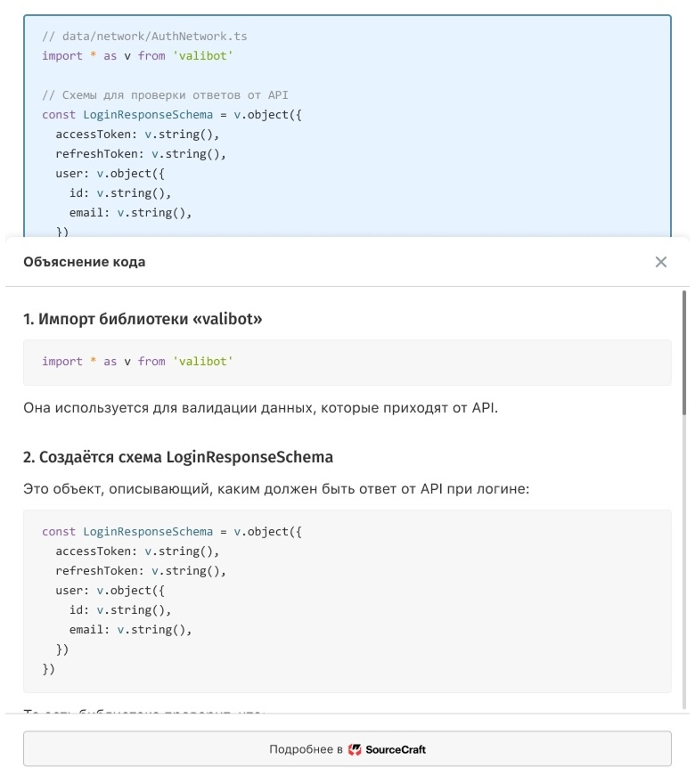Click the Подробнее в SourceCraft button

[x=347, y=749]
